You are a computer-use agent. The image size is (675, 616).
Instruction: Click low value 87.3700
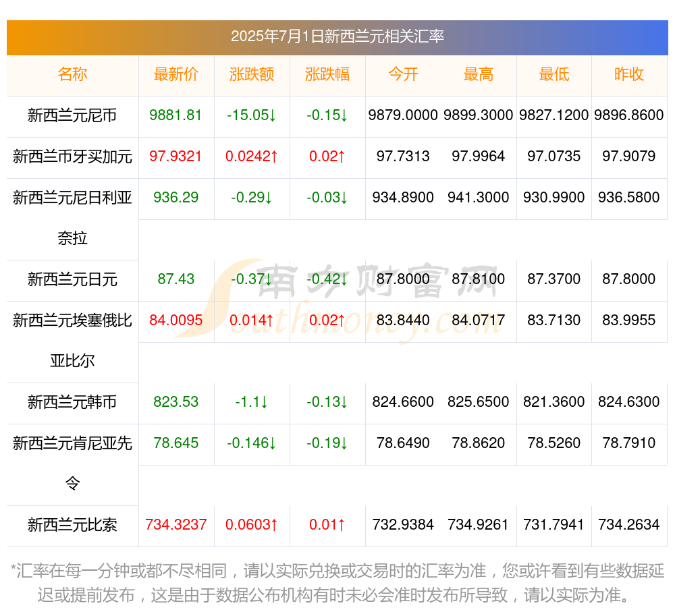point(553,279)
